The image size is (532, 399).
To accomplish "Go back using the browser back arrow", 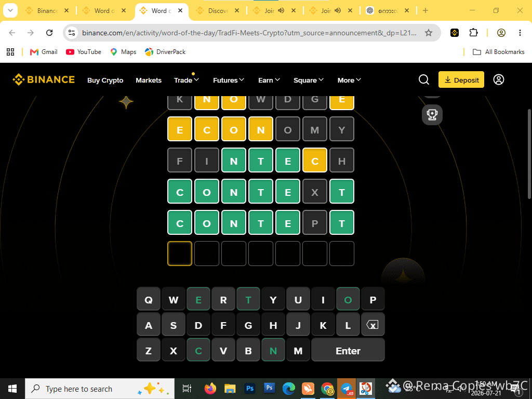I will coord(12,33).
